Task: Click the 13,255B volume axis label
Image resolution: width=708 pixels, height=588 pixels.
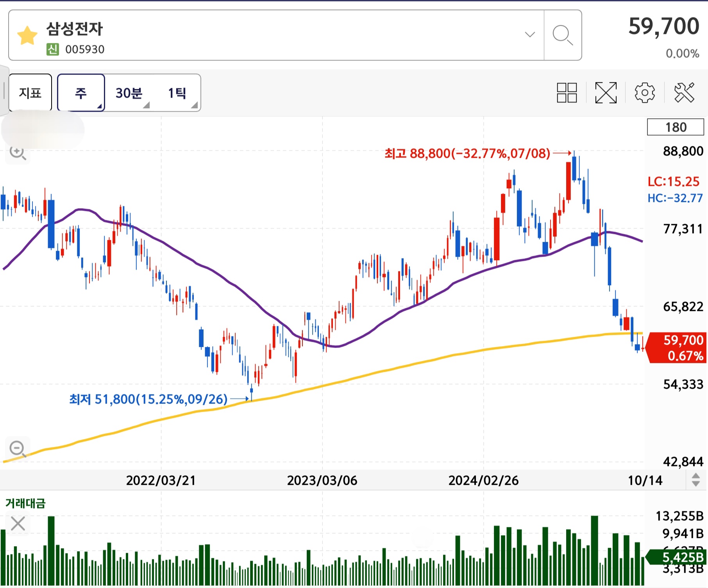Action: tap(679, 516)
